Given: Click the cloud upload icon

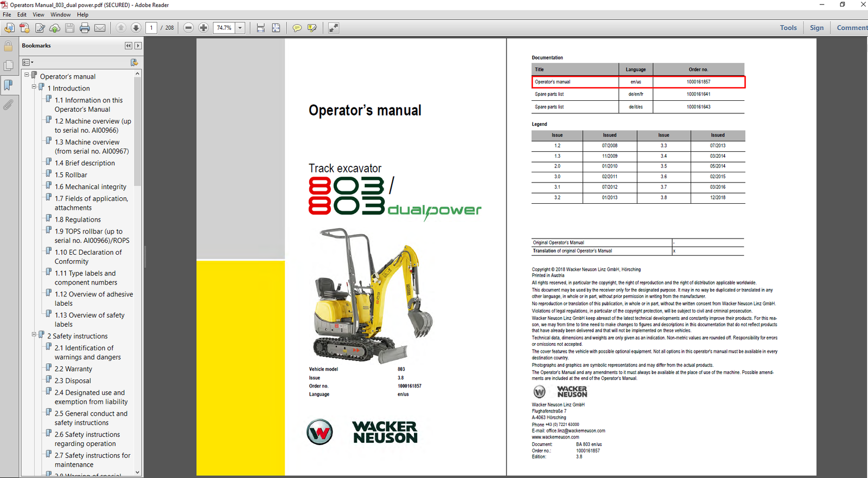Looking at the screenshot, I should tap(55, 28).
